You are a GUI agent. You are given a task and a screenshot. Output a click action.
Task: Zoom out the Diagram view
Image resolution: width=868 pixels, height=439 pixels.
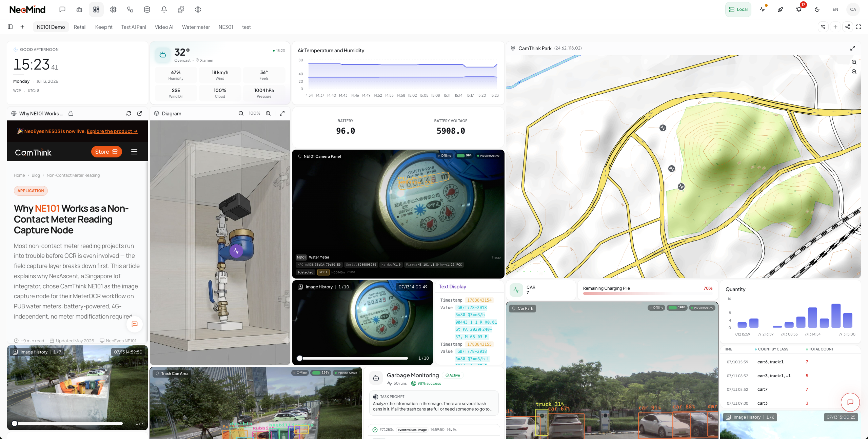[241, 113]
